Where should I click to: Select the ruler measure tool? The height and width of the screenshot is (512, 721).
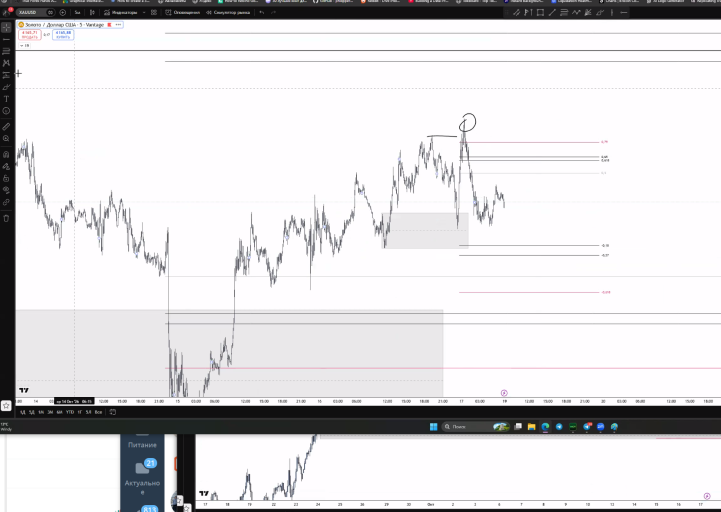point(6,127)
